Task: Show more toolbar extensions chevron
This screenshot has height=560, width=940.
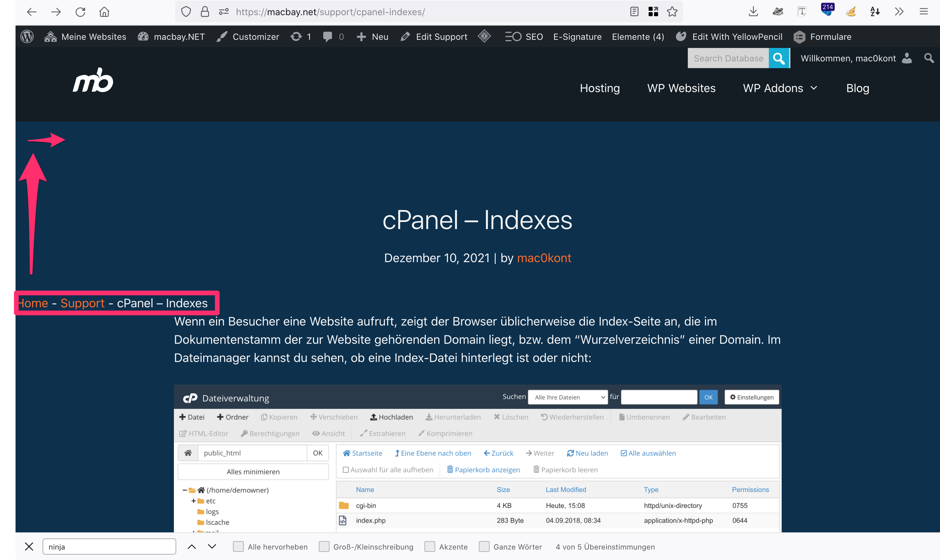Action: click(899, 12)
